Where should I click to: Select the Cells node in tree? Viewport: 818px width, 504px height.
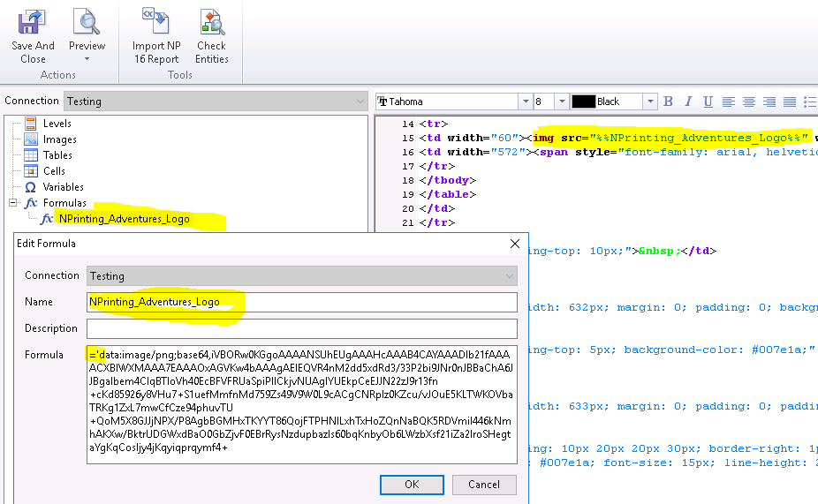point(54,171)
